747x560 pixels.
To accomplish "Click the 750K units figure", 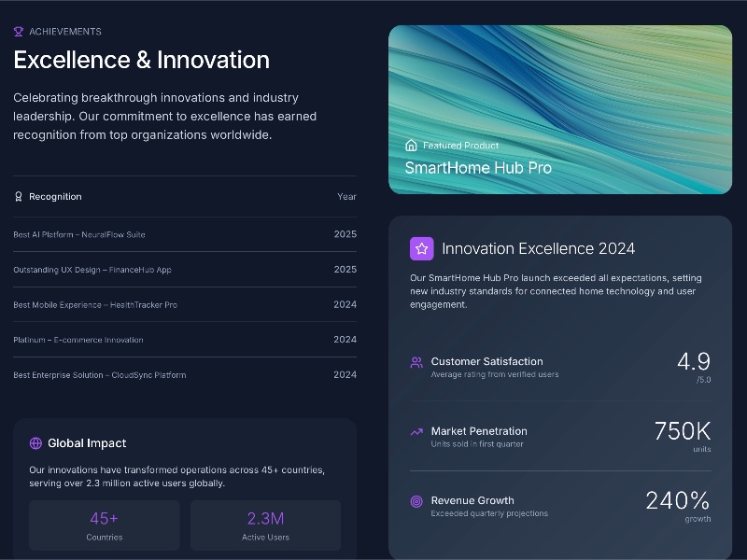I will click(683, 434).
